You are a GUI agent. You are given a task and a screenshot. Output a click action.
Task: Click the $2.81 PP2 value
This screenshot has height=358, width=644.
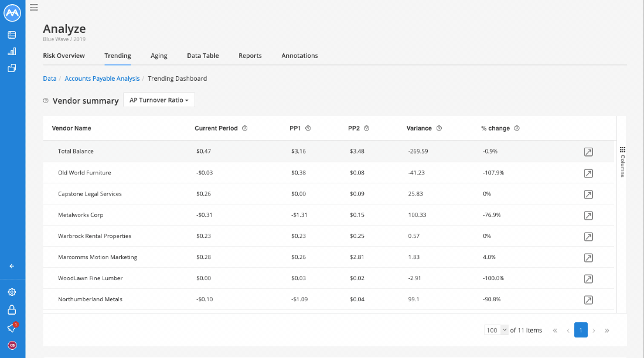point(357,257)
